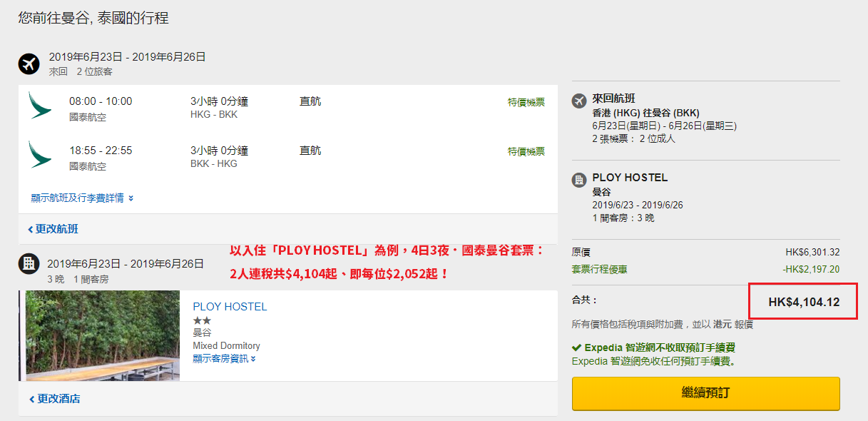Click the airplane icon beside 2019年6月23日 trip dates

click(29, 64)
